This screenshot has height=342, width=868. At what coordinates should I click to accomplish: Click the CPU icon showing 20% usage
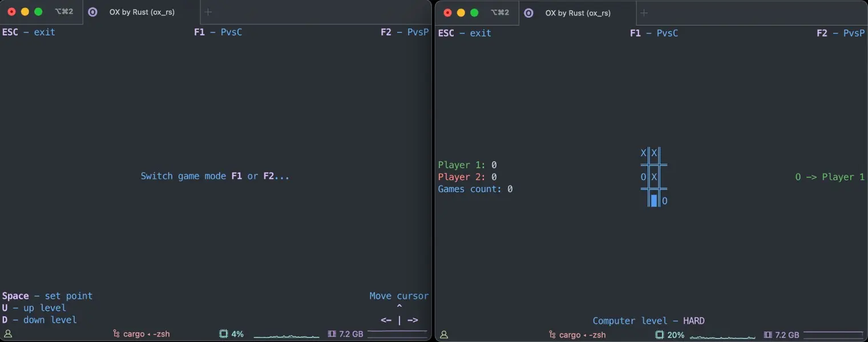tap(660, 335)
